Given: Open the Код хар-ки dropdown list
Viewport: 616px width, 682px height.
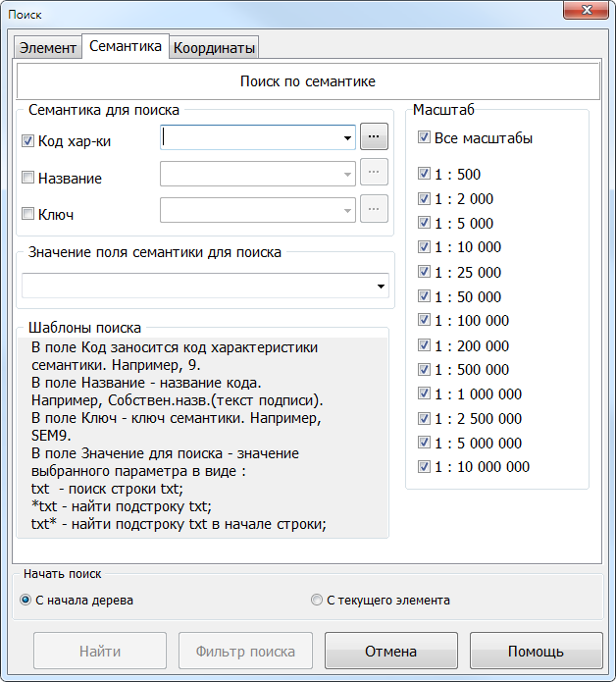Looking at the screenshot, I should 347,138.
